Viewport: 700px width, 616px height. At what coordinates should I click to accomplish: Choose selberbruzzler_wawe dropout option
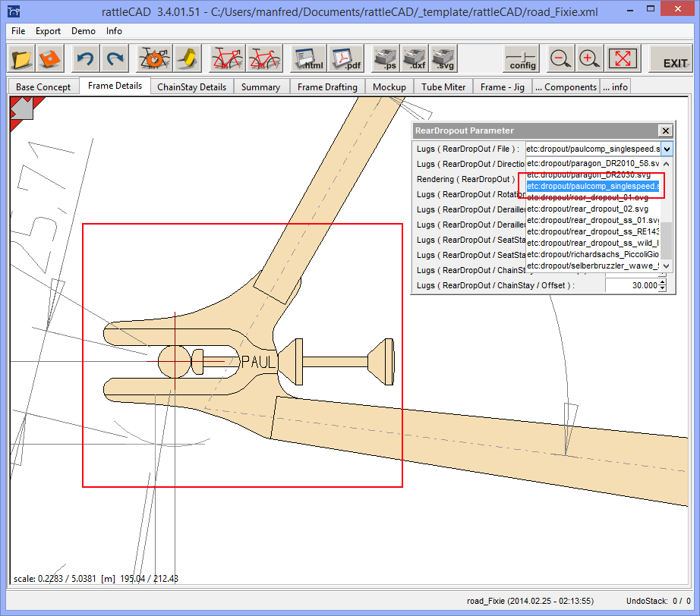point(593,266)
